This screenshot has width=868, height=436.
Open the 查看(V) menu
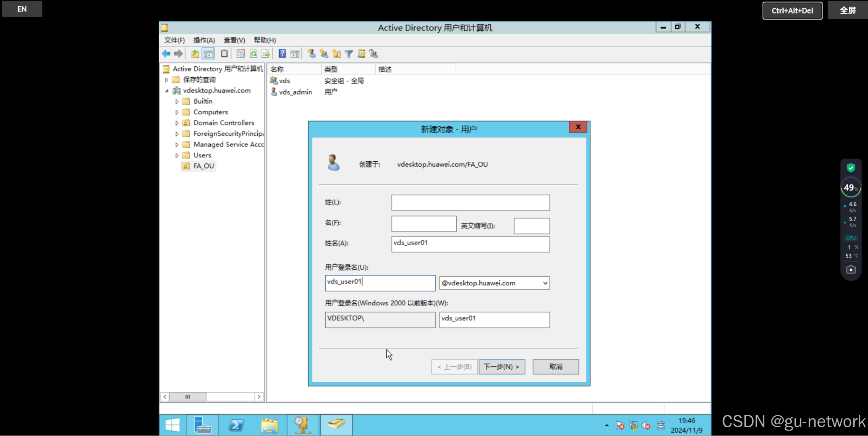point(234,40)
